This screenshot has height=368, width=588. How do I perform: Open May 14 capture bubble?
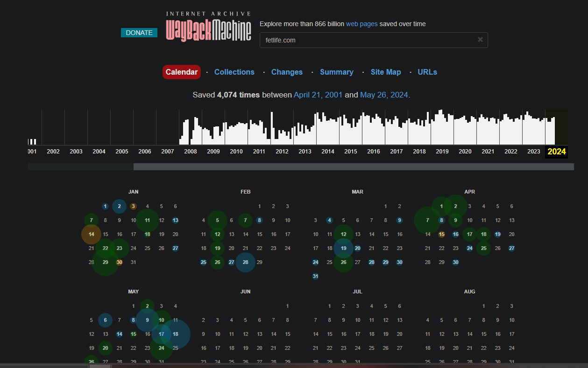(120, 334)
